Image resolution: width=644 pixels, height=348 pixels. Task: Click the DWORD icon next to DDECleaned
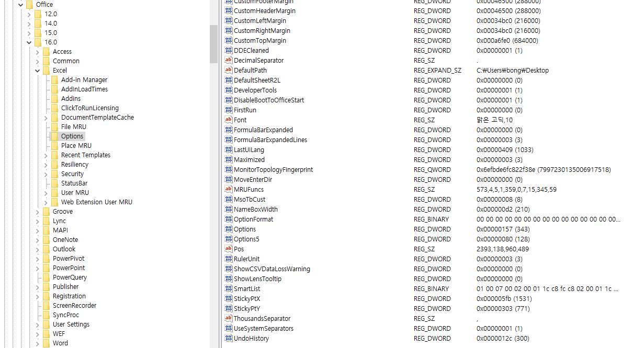coord(228,51)
